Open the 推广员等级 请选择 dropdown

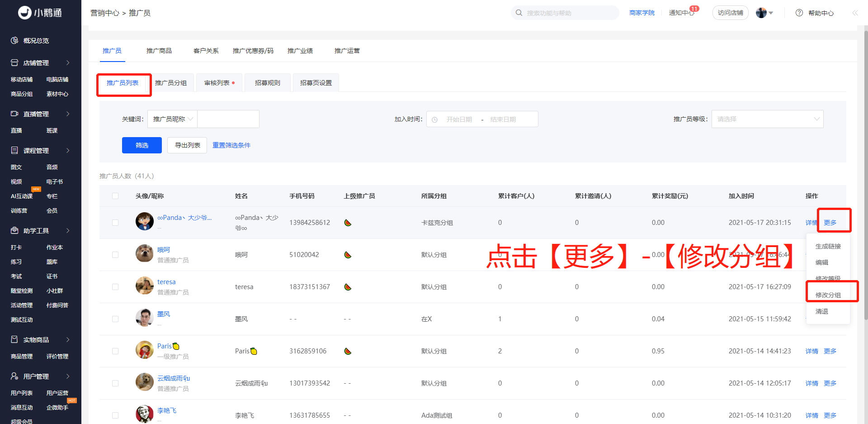tap(767, 119)
